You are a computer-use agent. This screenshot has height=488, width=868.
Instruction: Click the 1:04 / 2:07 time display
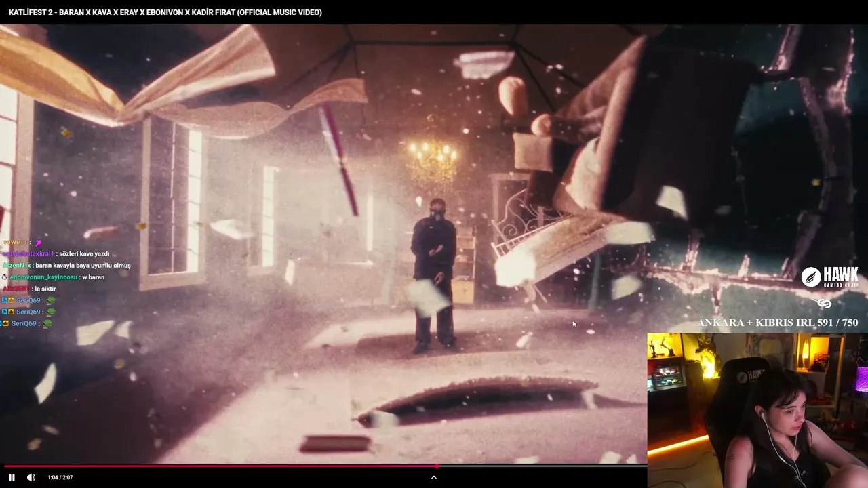click(60, 478)
